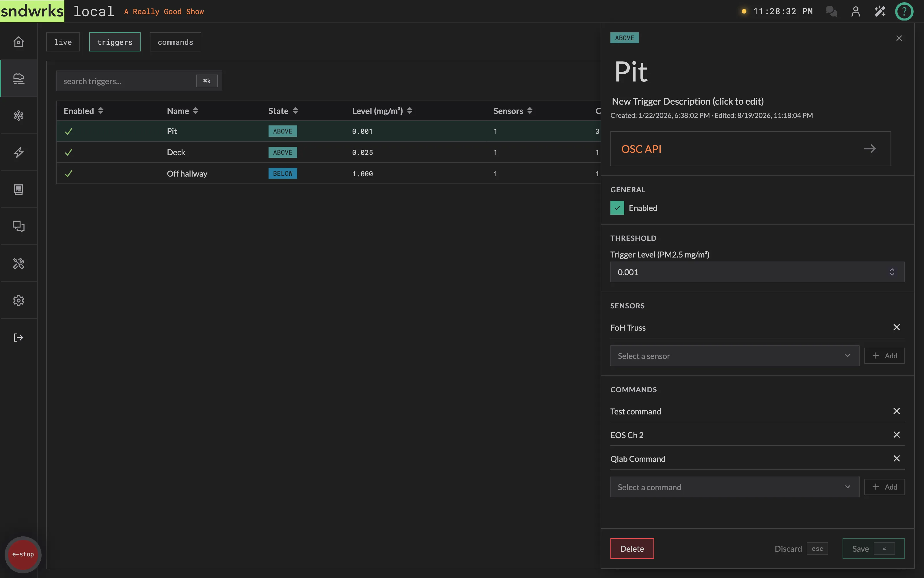
Task: Switch to the triggers tab
Action: click(x=115, y=42)
